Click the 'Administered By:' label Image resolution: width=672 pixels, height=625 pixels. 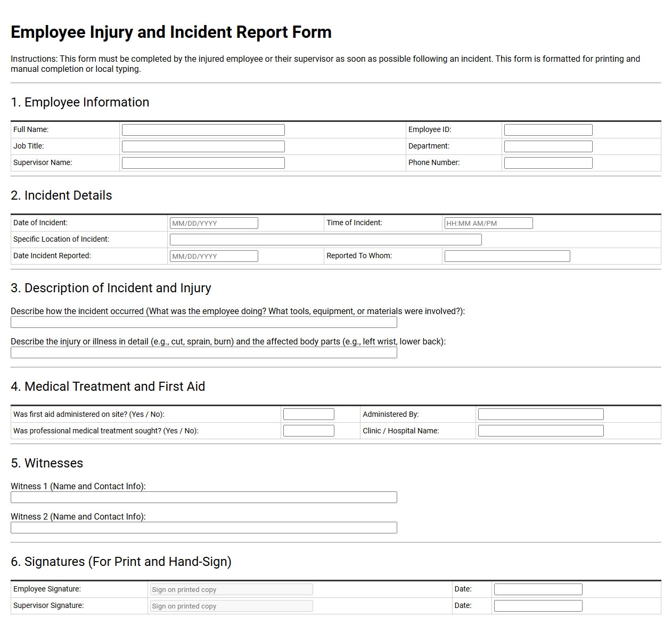pyautogui.click(x=390, y=414)
